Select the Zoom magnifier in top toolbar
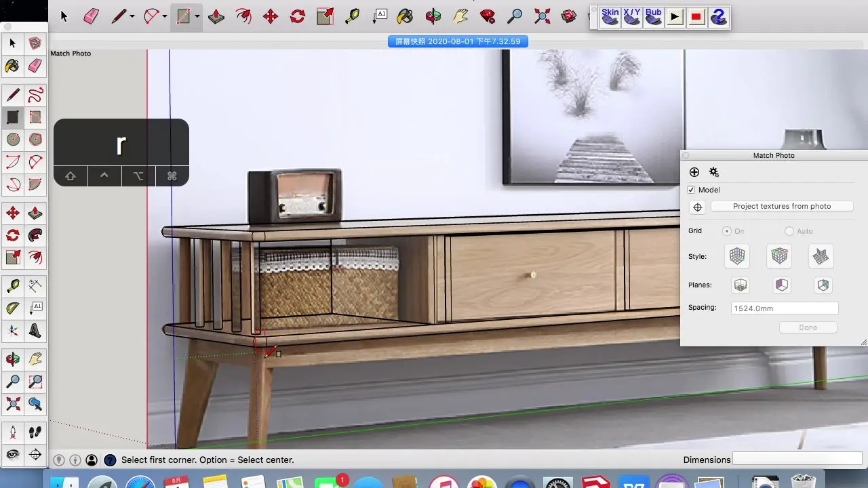This screenshot has width=868, height=488. 515,16
